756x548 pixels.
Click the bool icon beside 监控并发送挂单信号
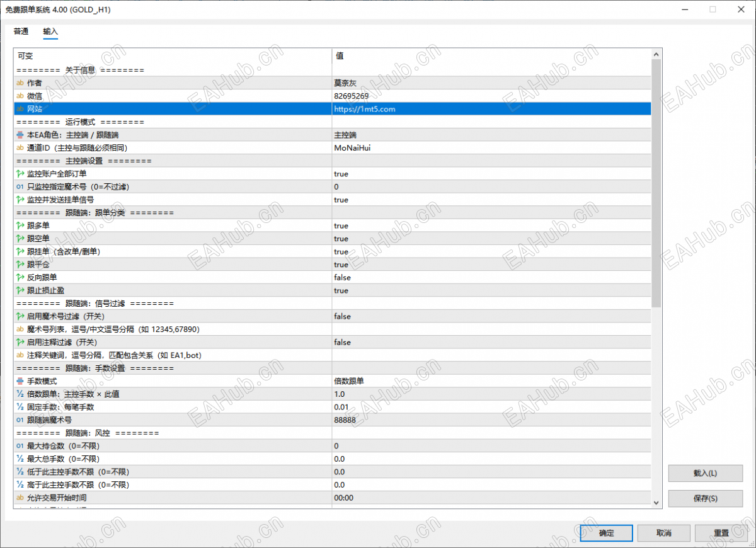[x=20, y=200]
